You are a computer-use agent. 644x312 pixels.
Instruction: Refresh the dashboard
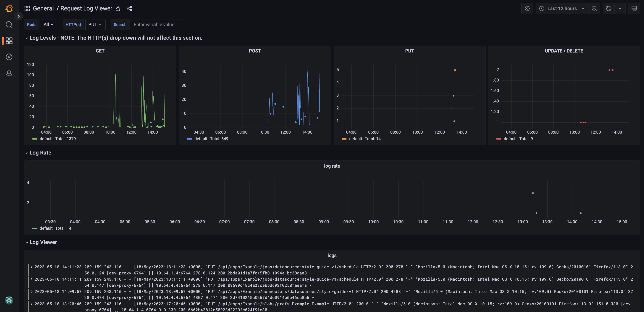point(608,8)
